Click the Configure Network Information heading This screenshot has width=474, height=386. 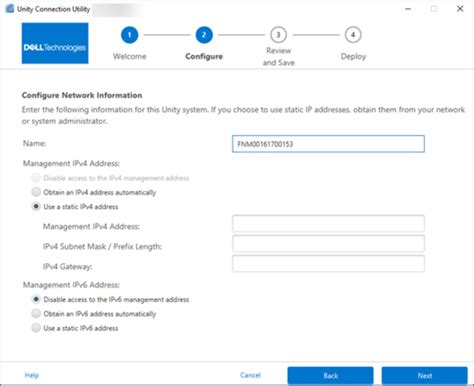[82, 95]
